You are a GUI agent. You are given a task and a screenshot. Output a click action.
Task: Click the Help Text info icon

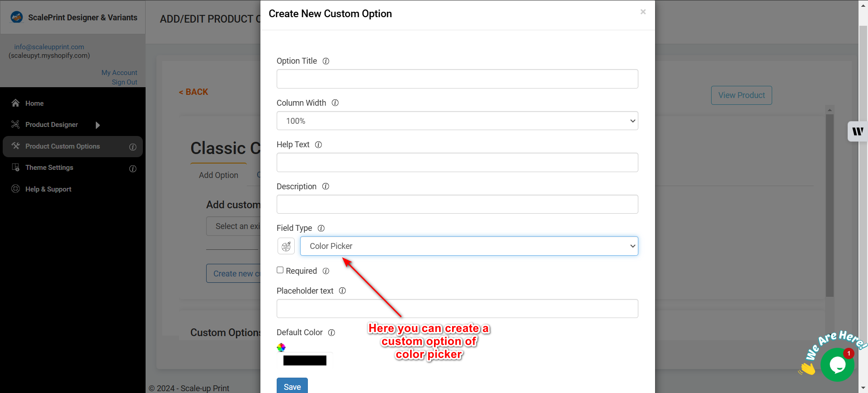318,145
